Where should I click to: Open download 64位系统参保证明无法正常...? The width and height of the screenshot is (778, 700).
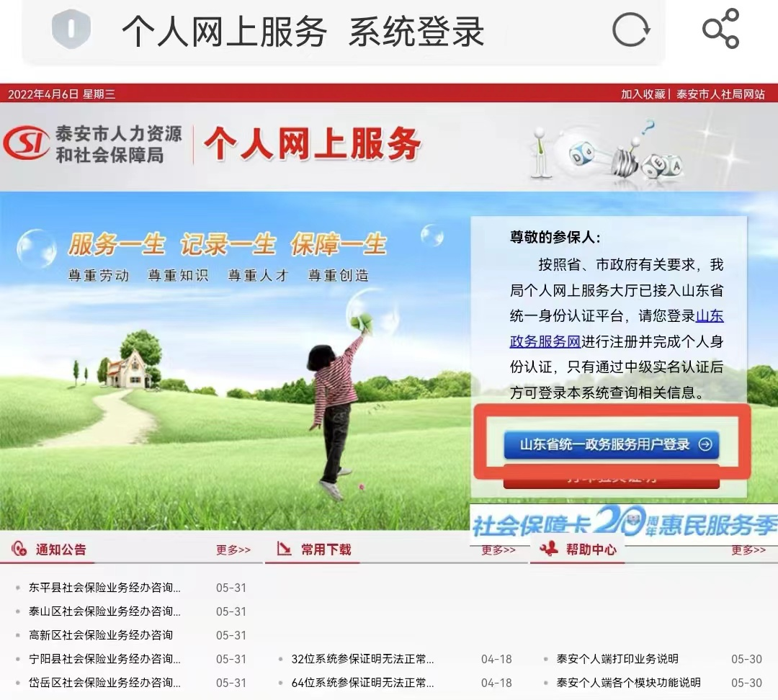[362, 683]
